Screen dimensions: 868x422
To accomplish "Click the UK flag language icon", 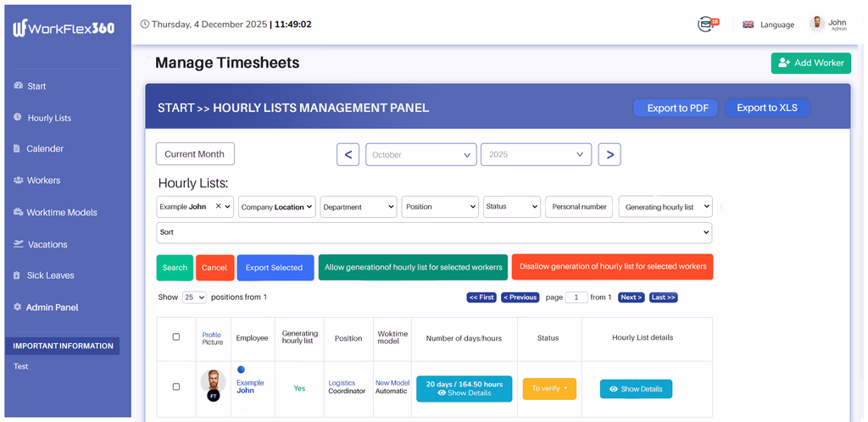I will (748, 25).
